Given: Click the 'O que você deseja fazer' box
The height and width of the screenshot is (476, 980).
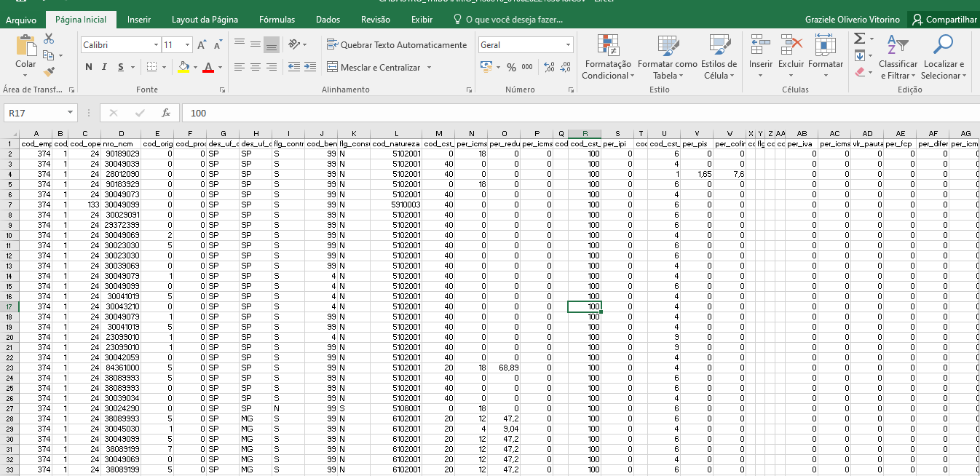Looking at the screenshot, I should point(507,20).
